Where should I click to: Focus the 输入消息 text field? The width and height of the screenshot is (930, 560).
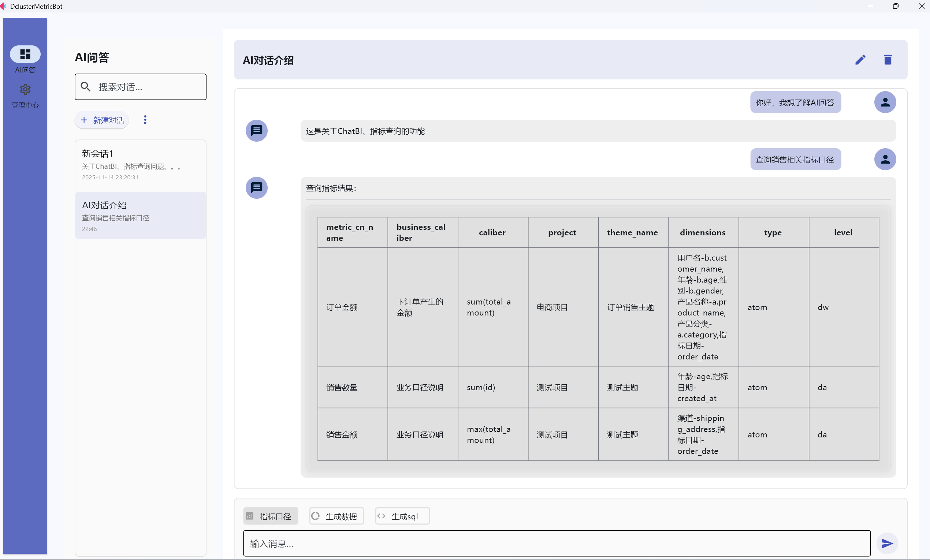[x=556, y=544]
